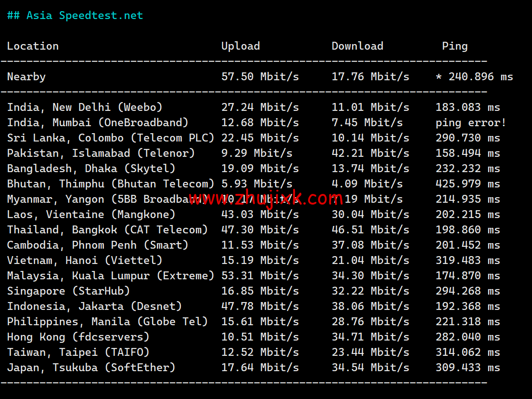Click the Malaysia, Kuala Lumpur (Extreme) row
The height and width of the screenshot is (399, 532).
tap(110, 275)
